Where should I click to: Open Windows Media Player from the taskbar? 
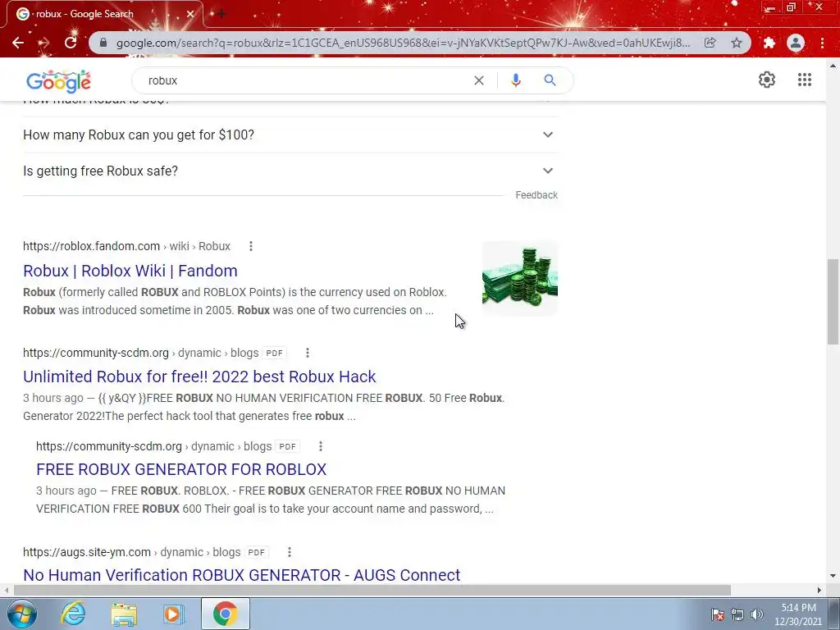pyautogui.click(x=172, y=614)
